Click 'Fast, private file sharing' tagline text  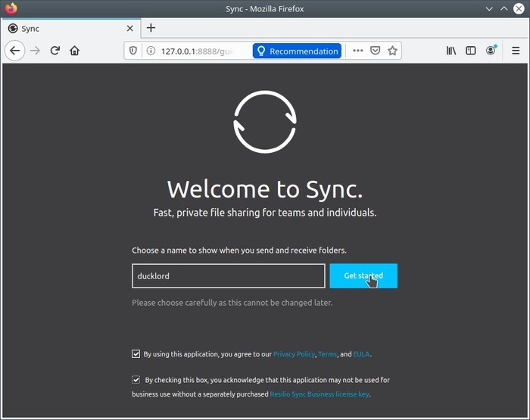265,213
